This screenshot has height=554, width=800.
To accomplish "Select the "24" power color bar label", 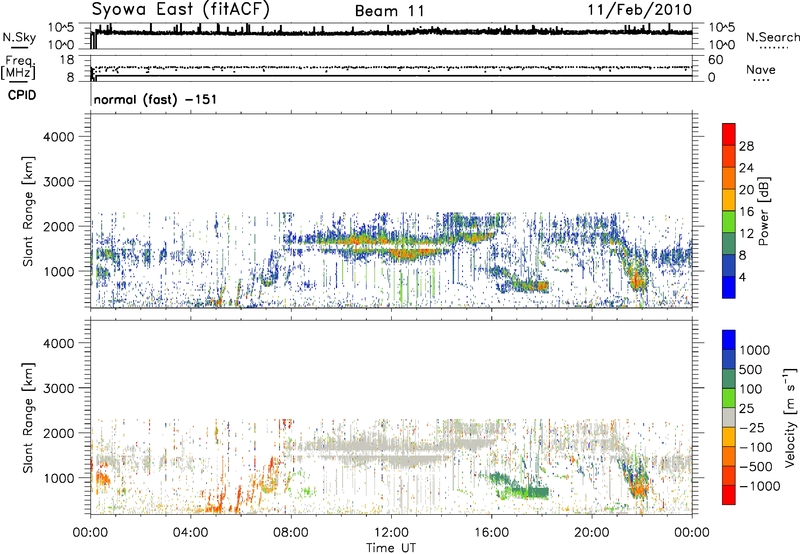I will (x=746, y=168).
